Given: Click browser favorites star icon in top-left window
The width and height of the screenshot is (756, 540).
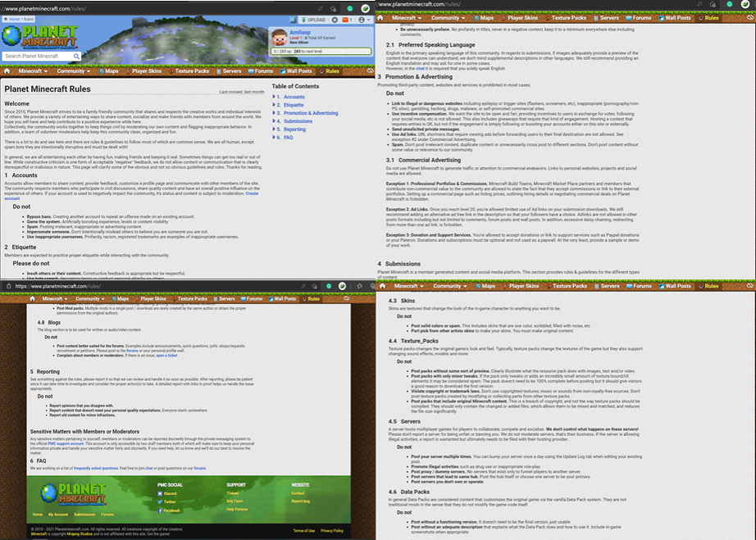Looking at the screenshot, I should coord(333,8).
